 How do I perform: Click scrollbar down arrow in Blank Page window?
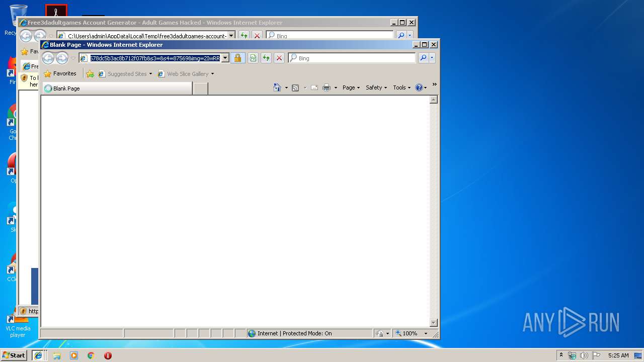434,323
